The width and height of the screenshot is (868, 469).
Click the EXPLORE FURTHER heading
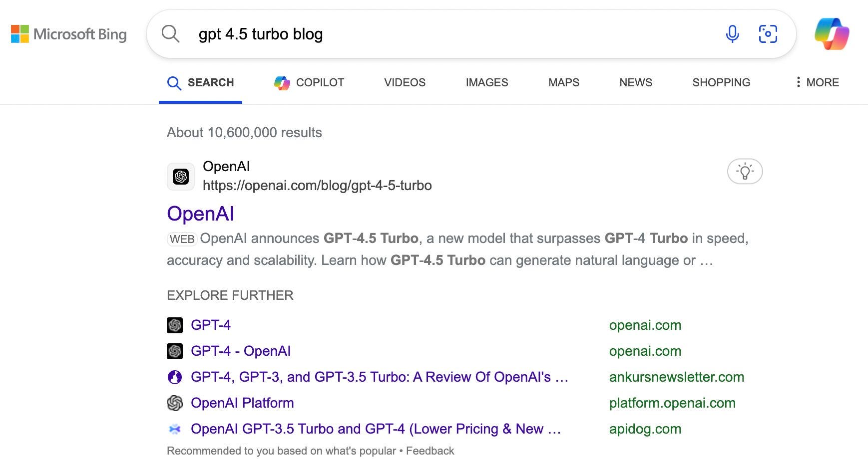230,295
